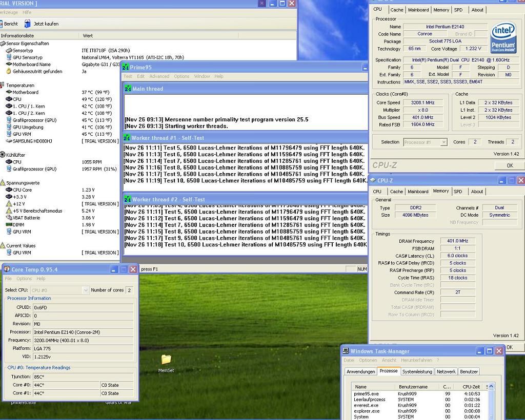Switch to Cache tab in upper CPU-Z window
The width and height of the screenshot is (525, 420).
[x=396, y=10]
